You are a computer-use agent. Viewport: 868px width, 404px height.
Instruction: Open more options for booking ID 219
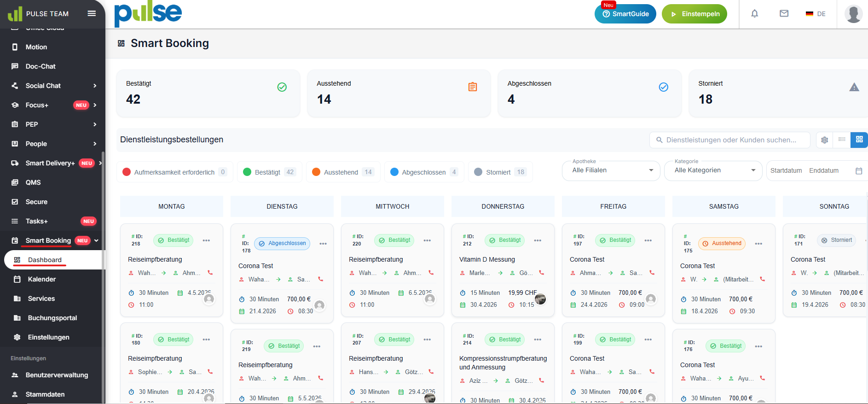click(317, 346)
